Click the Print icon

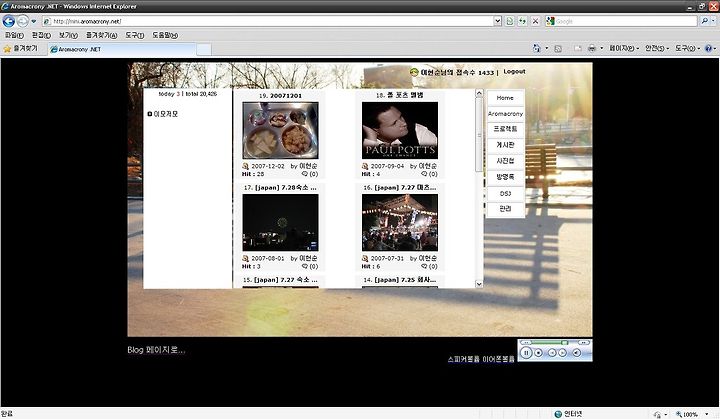click(x=592, y=48)
